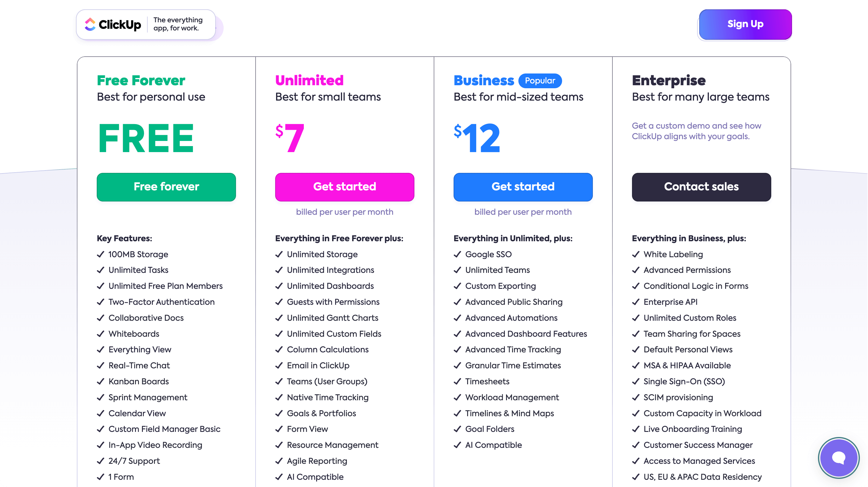Click Get started under the Unlimited plan
This screenshot has width=868, height=487.
[344, 187]
